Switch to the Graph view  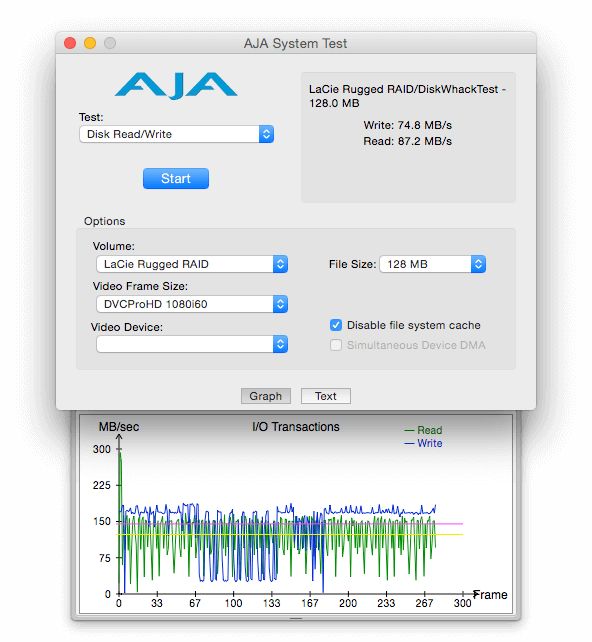266,396
